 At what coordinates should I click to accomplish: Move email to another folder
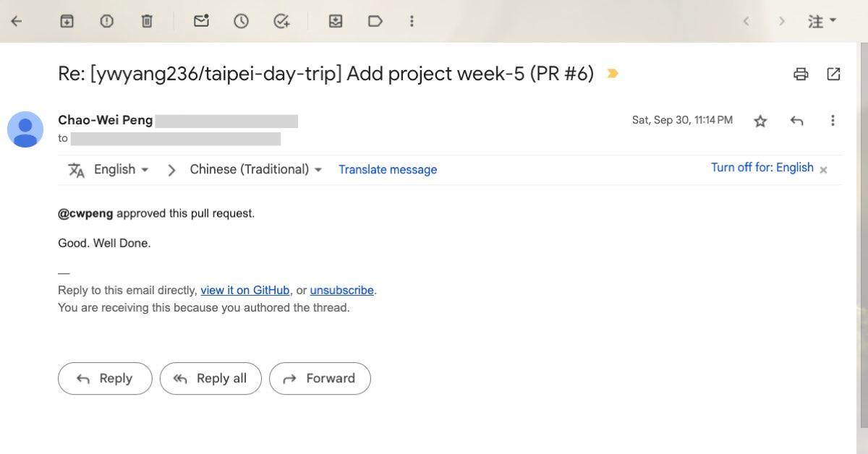click(x=336, y=21)
